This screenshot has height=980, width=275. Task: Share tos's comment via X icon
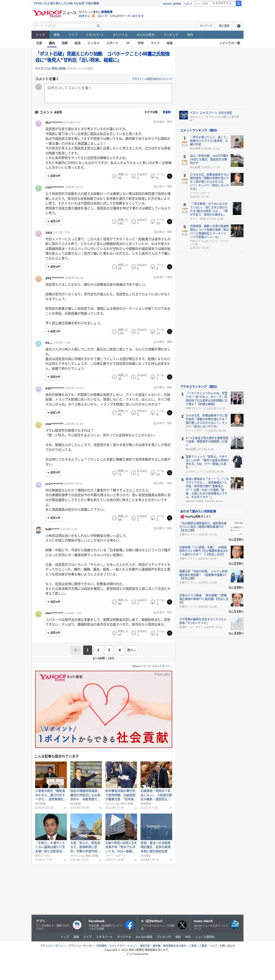tap(170, 633)
